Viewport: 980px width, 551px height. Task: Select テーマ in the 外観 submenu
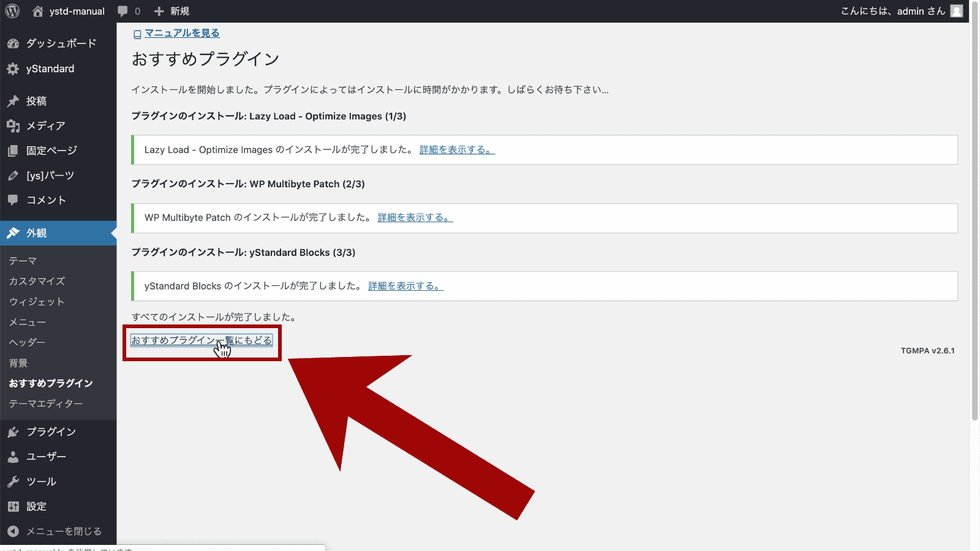pyautogui.click(x=23, y=261)
